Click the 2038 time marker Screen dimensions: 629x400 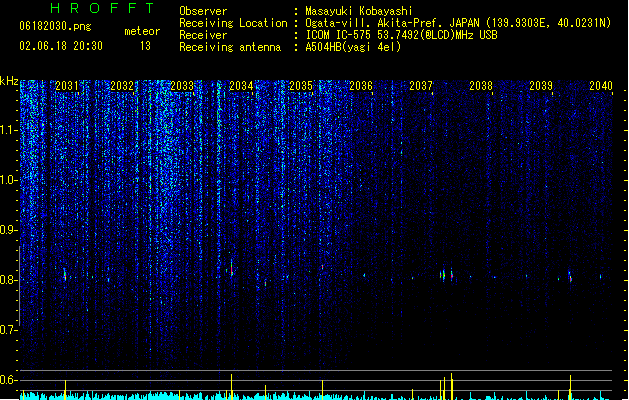point(481,86)
